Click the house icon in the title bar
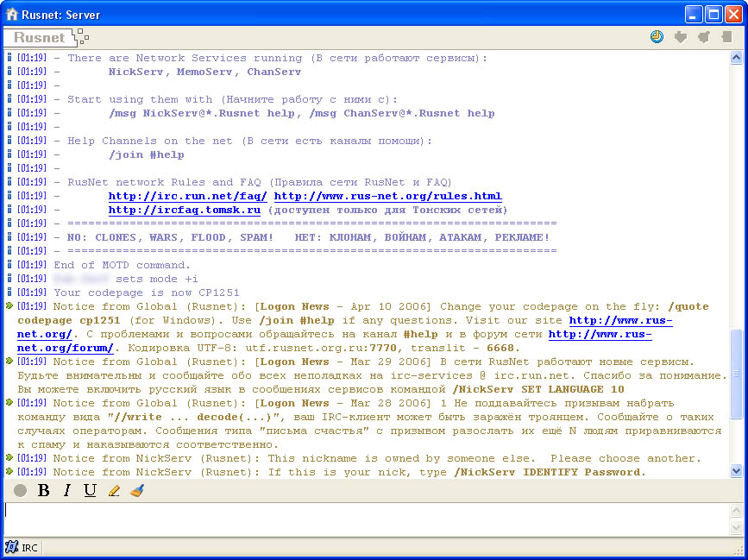The width and height of the screenshot is (748, 560). (x=11, y=15)
